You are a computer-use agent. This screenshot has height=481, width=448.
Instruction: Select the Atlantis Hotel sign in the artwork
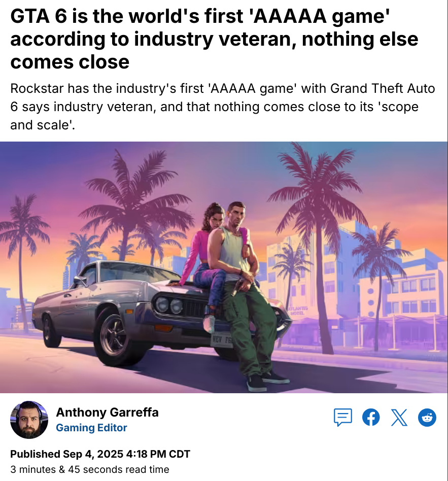298,311
